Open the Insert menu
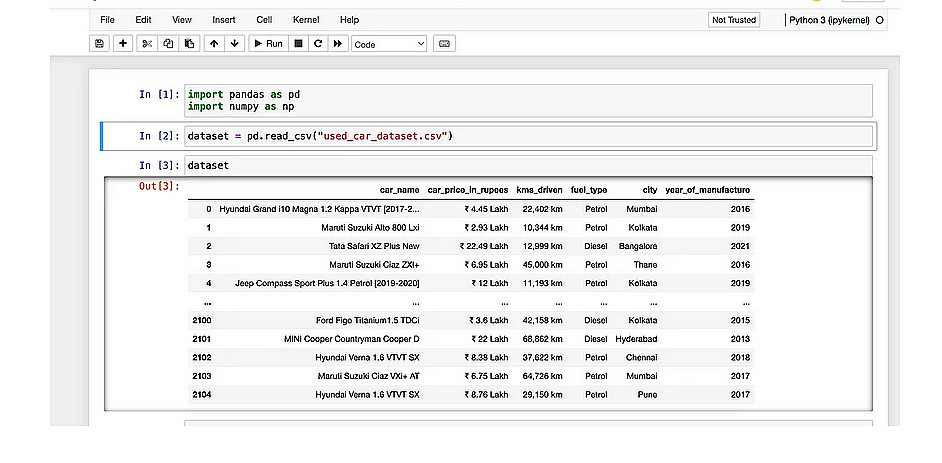This screenshot has height=463, width=942. pos(223,20)
